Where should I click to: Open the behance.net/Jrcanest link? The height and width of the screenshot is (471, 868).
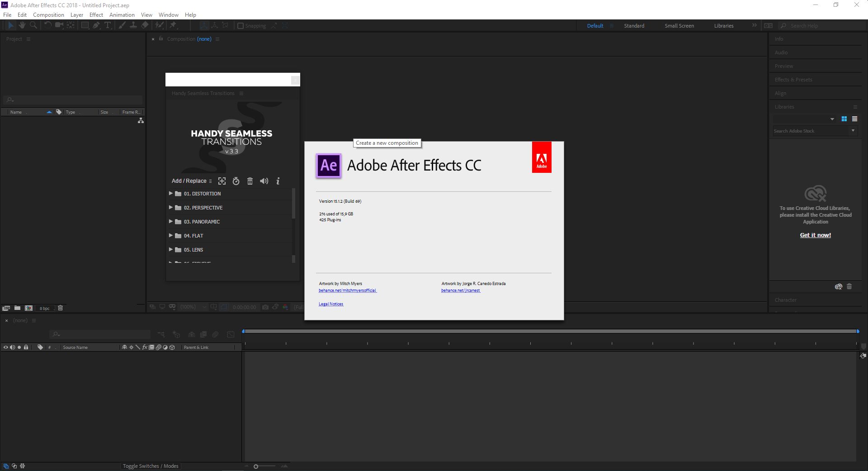click(461, 290)
